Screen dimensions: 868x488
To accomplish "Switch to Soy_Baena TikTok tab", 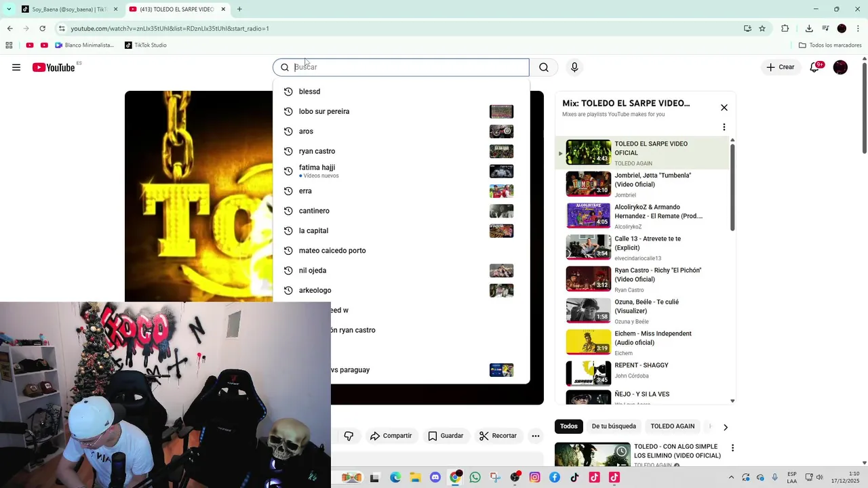I will point(69,9).
